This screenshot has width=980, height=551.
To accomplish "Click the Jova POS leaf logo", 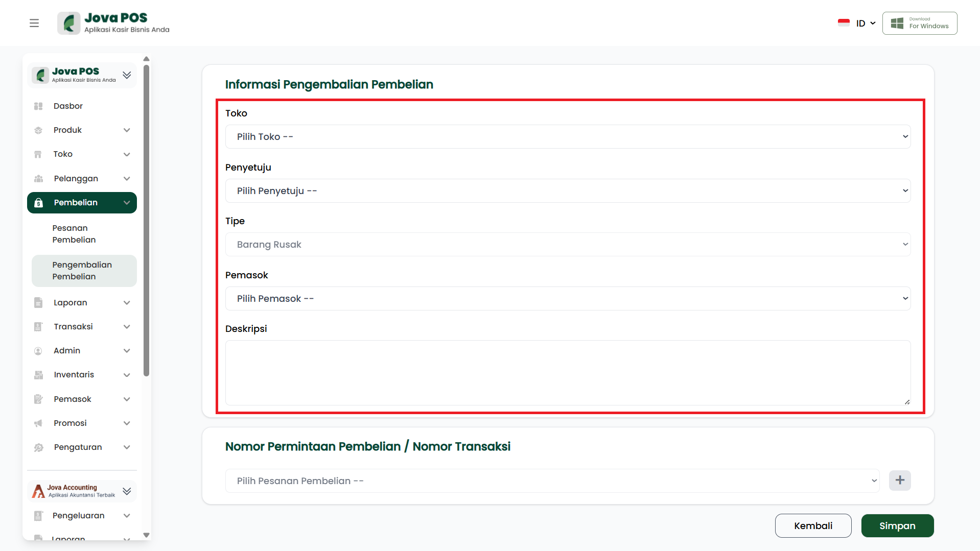I will click(x=69, y=23).
